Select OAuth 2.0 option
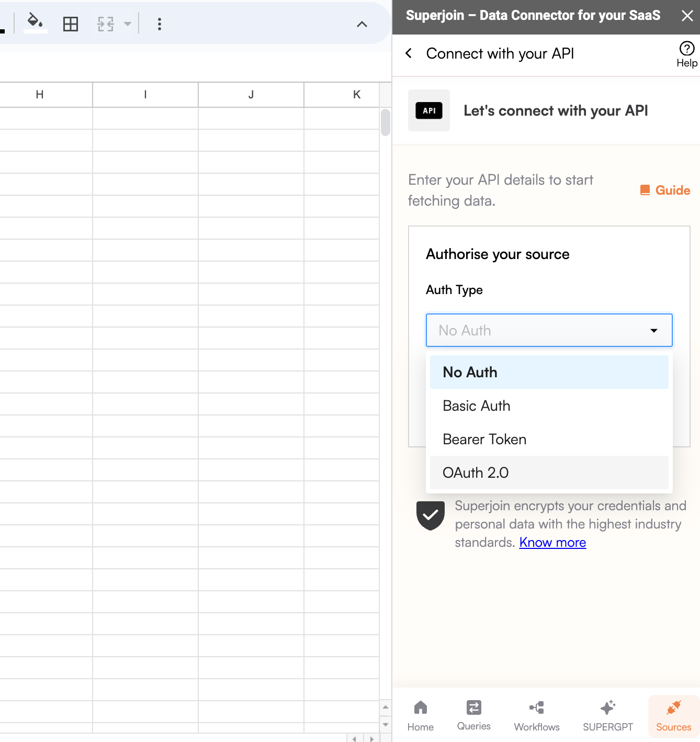 tap(549, 473)
